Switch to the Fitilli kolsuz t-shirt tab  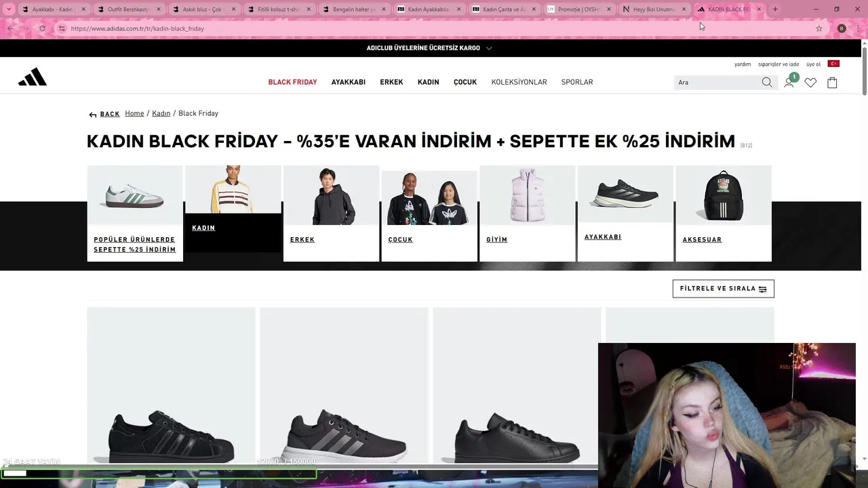[279, 9]
